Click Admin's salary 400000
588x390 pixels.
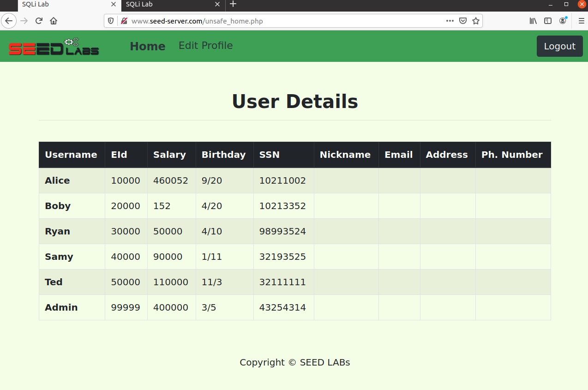click(x=171, y=307)
